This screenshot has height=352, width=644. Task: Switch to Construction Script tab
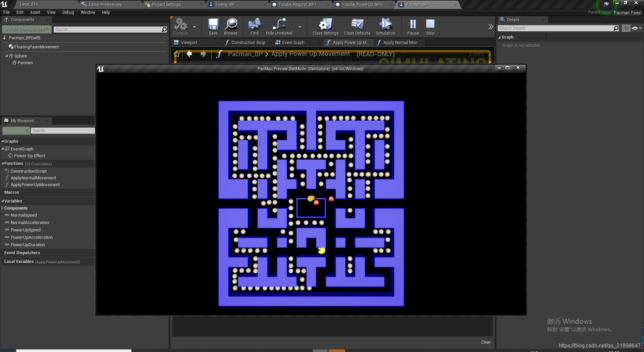248,43
